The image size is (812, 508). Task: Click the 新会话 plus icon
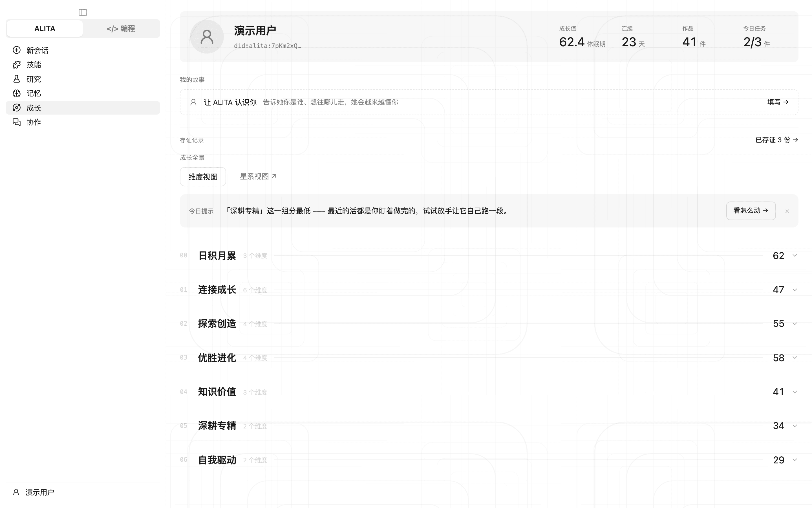16,50
